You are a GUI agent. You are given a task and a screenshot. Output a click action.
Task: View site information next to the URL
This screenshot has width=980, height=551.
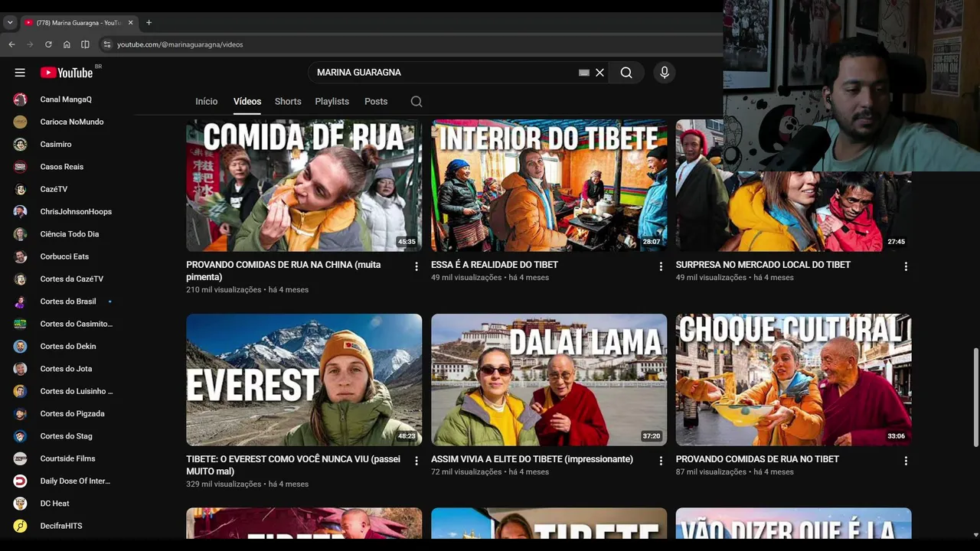(107, 44)
